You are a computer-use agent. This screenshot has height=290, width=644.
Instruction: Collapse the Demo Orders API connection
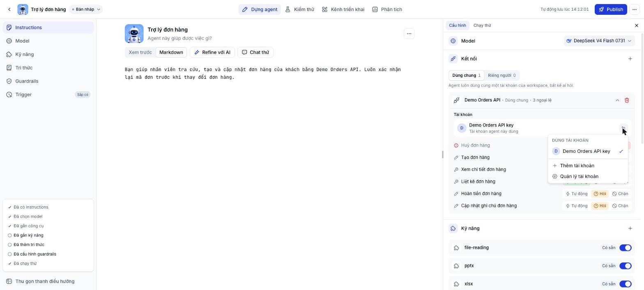coord(617,100)
